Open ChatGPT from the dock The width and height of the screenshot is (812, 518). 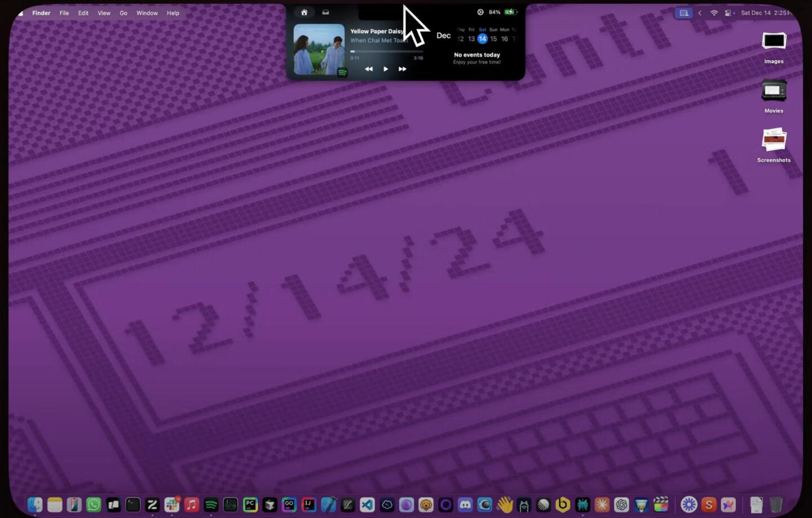pos(621,504)
